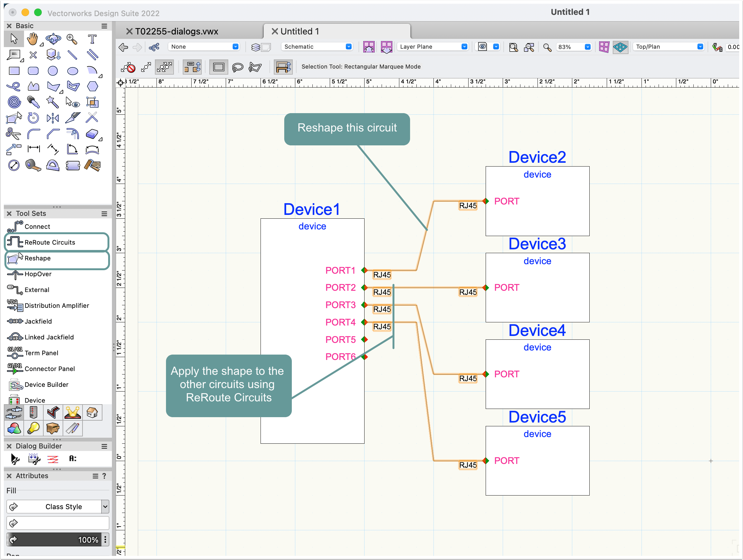The width and height of the screenshot is (743, 560).
Task: Toggle Lasso Marquee selection mode
Action: [237, 67]
